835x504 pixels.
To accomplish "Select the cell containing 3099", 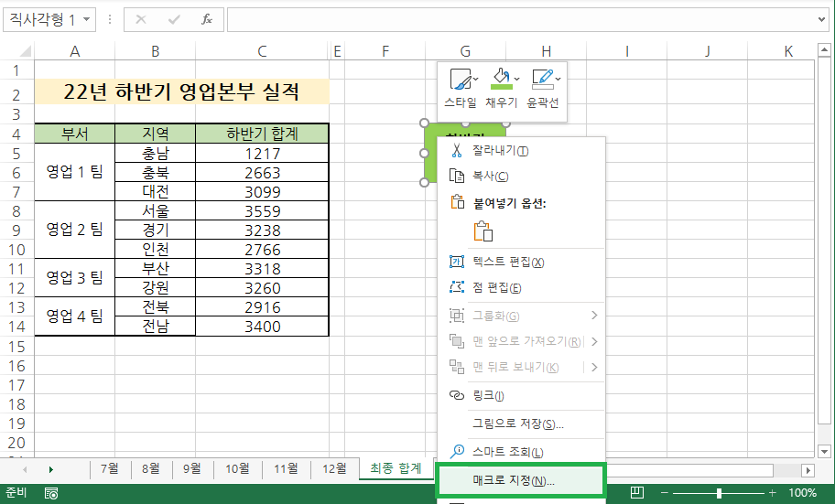I will point(262,191).
